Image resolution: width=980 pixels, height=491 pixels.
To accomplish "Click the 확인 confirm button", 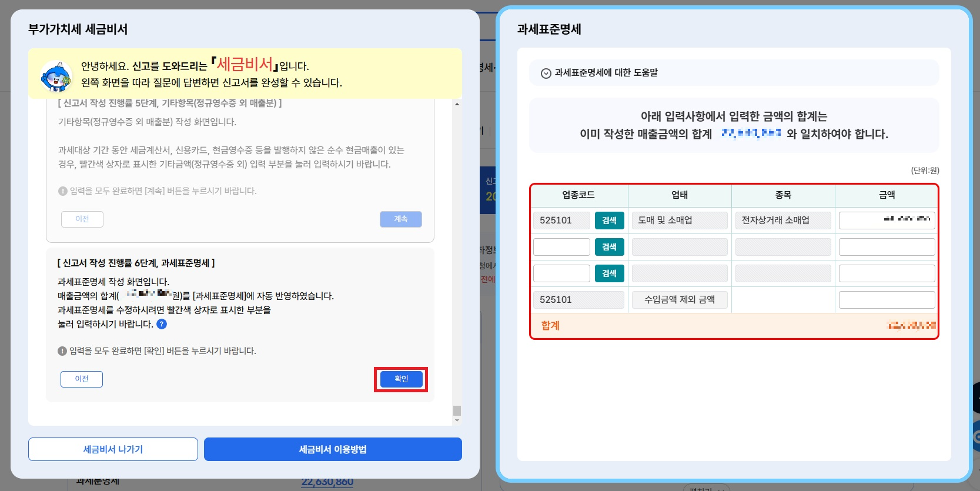I will 401,379.
